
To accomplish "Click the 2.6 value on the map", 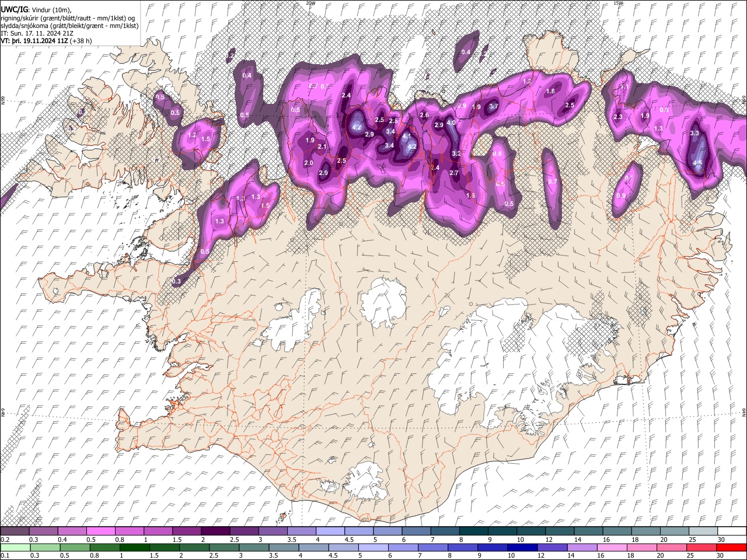I will (424, 116).
